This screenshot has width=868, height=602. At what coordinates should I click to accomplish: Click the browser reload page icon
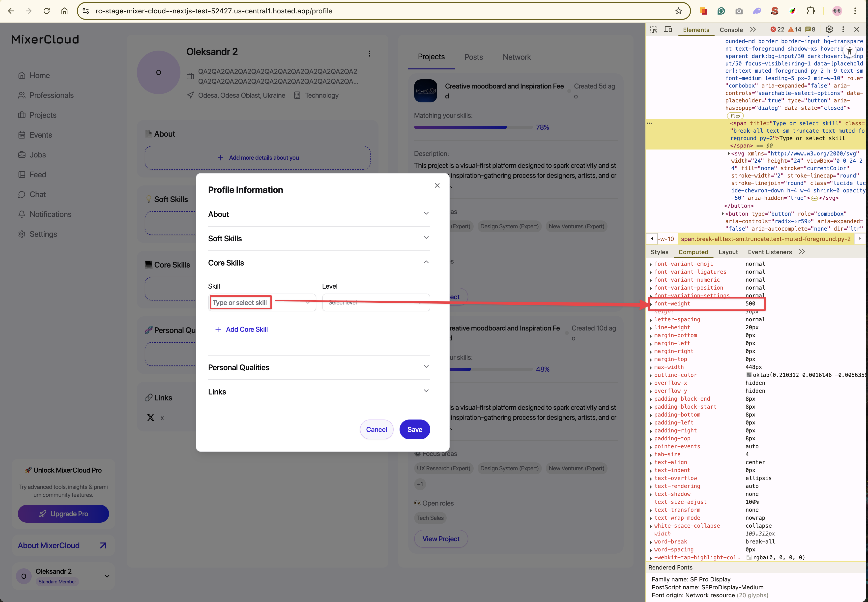(x=46, y=11)
